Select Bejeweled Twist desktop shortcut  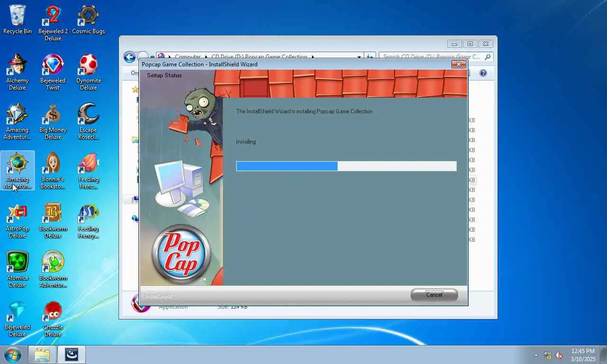(x=53, y=72)
